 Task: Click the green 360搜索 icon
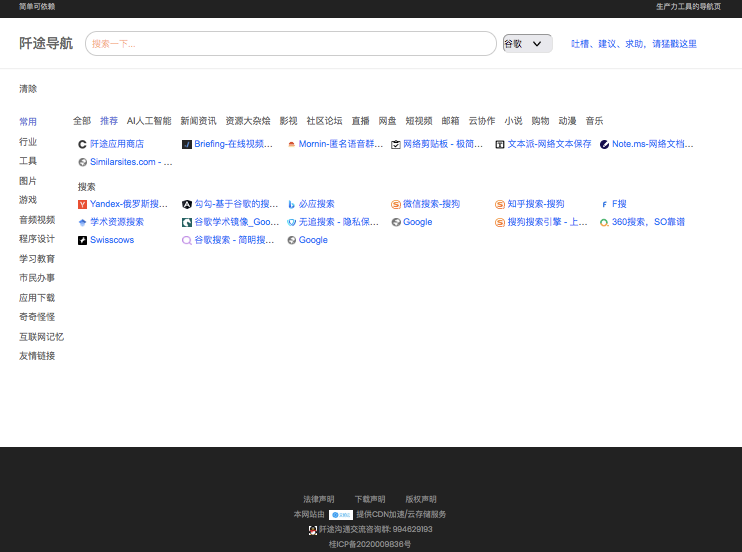click(x=604, y=223)
